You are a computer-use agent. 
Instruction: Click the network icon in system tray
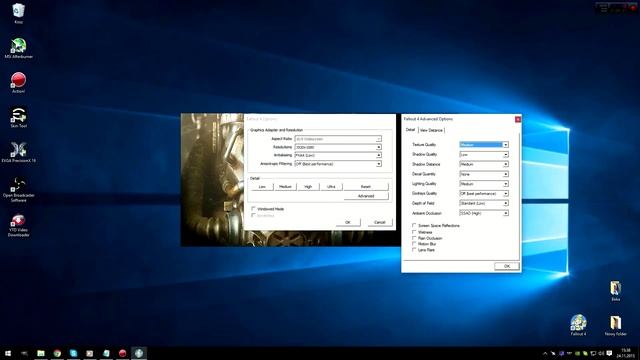[x=593, y=353]
